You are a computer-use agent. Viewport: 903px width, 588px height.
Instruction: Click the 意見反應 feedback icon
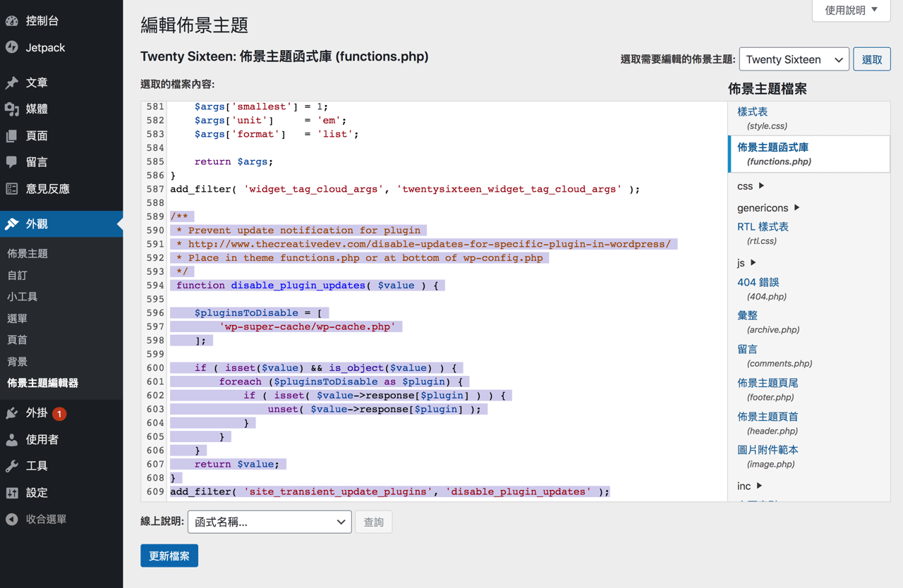pyautogui.click(x=12, y=189)
